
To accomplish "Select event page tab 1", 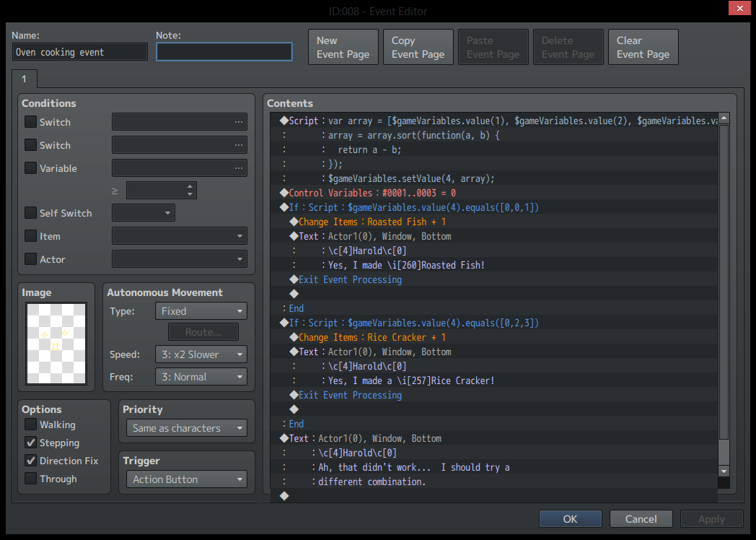I will point(24,79).
